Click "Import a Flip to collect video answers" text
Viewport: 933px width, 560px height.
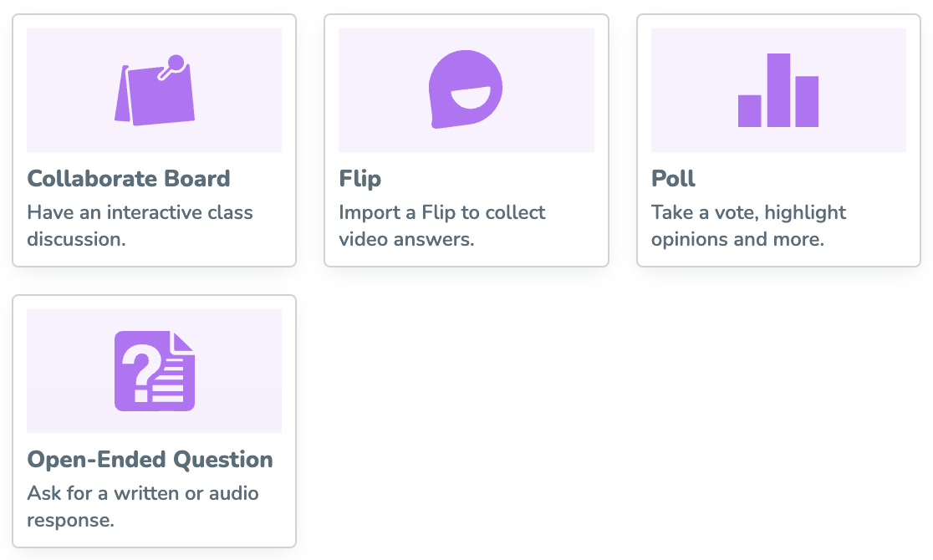click(x=442, y=226)
